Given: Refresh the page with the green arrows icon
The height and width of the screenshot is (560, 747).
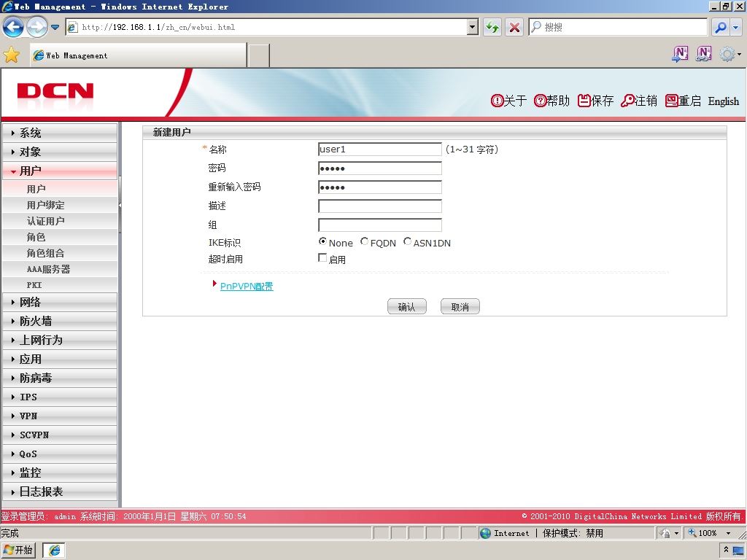Looking at the screenshot, I should [x=492, y=27].
